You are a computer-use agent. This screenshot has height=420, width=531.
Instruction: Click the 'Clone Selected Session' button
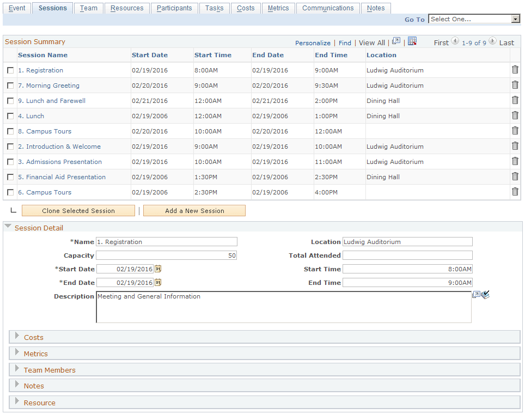click(78, 210)
